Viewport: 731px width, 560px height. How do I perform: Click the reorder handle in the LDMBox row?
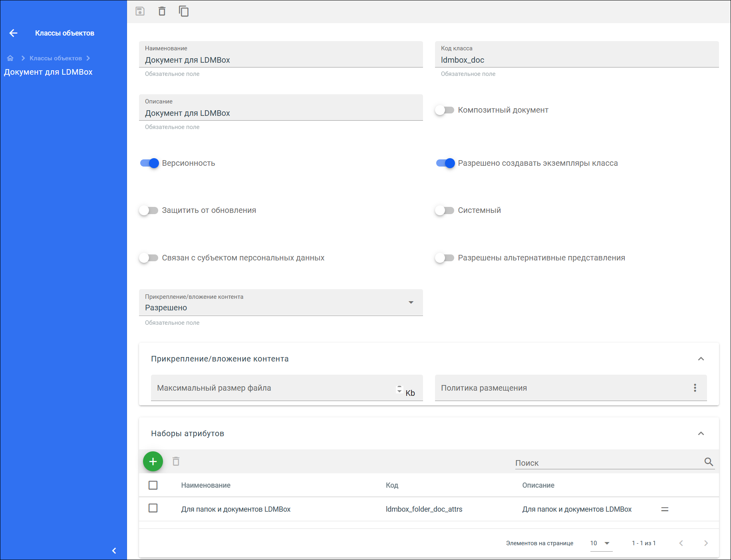tap(665, 509)
